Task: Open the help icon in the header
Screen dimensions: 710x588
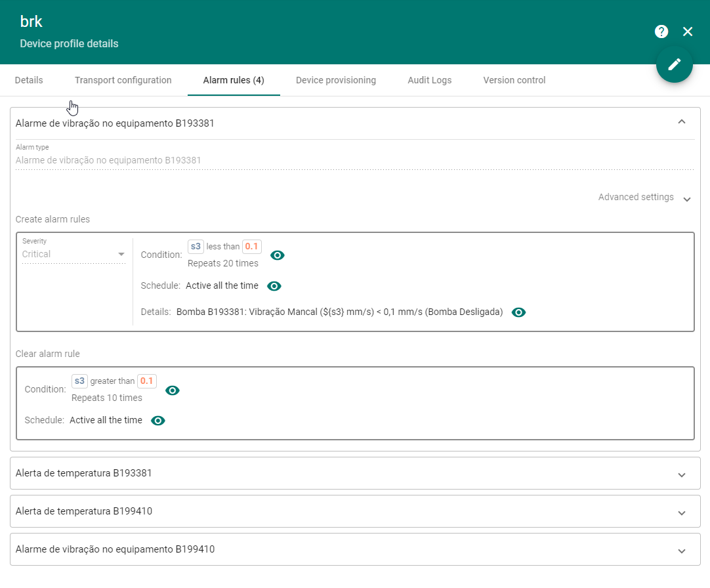Action: click(x=661, y=31)
